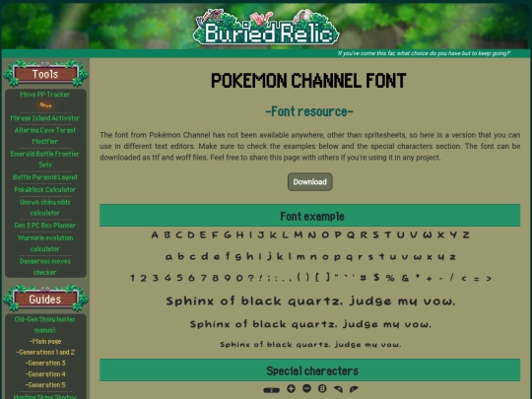The height and width of the screenshot is (399, 532).
Task: Open -Generations 1 and 2 guide
Action: pos(45,353)
